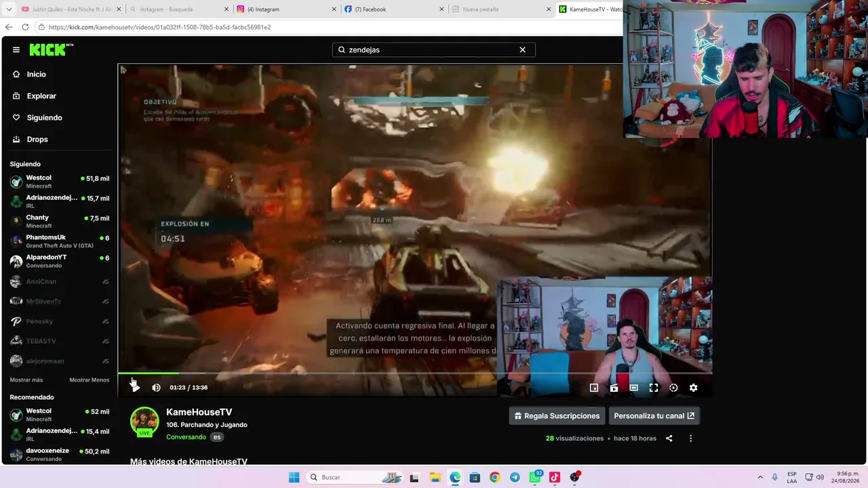868x488 pixels.
Task: Open the Kick hamburger sidebar menu
Action: [16, 49]
